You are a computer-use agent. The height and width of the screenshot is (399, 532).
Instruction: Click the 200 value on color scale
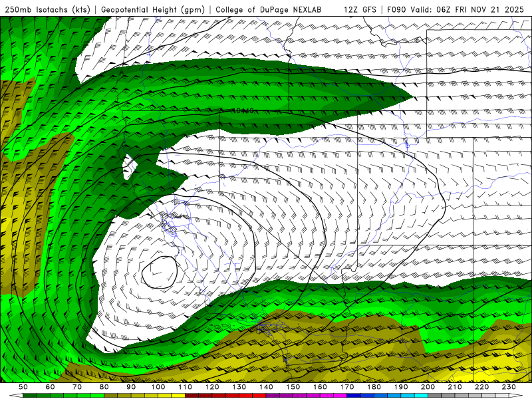(x=428, y=387)
